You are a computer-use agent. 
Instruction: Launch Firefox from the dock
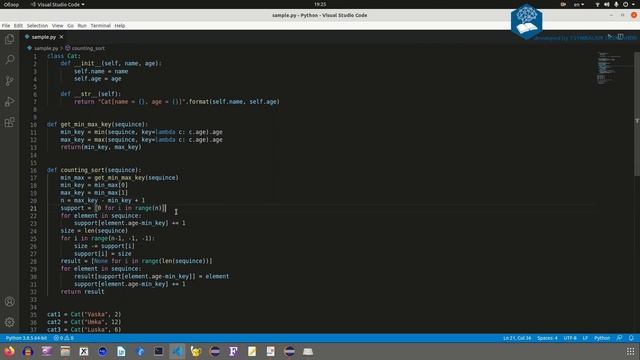(x=9, y=351)
